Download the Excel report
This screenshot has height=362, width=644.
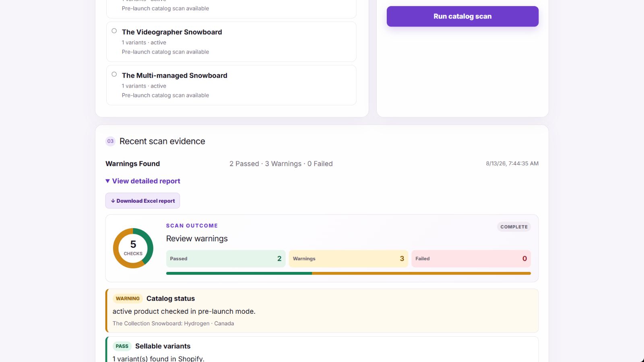pyautogui.click(x=142, y=201)
